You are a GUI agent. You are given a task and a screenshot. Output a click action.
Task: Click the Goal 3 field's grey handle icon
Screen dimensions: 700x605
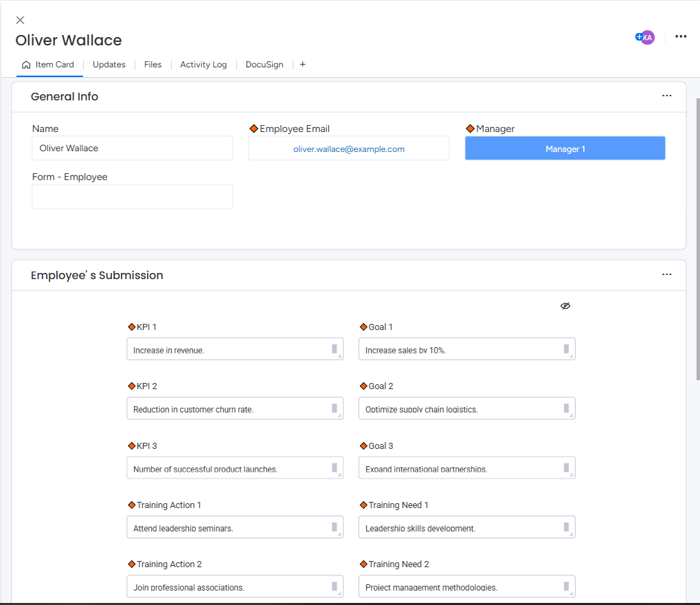(566, 467)
